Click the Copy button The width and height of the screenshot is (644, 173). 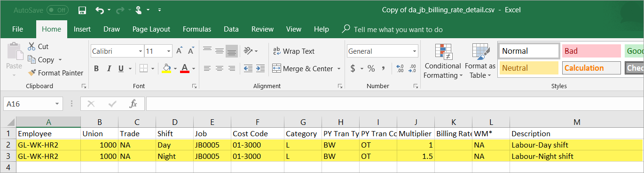coord(41,60)
